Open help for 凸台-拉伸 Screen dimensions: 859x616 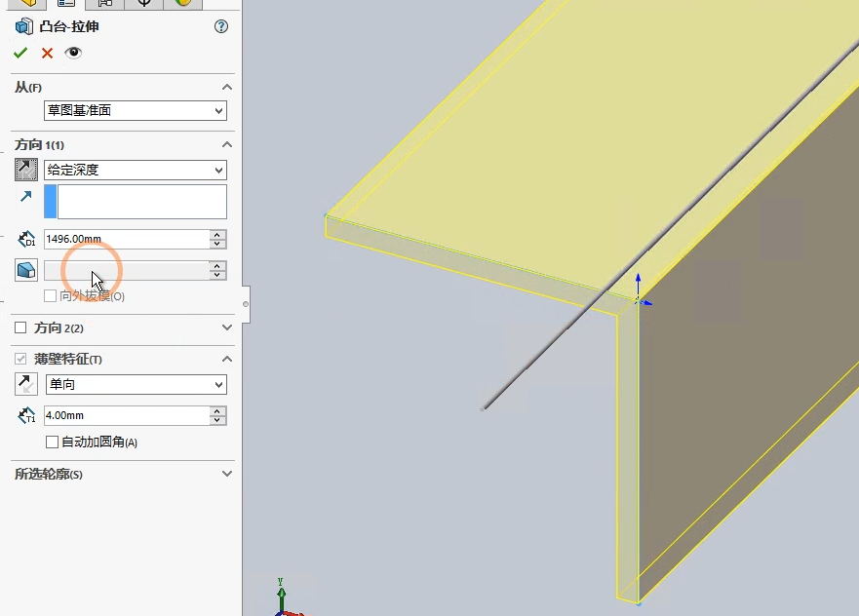pos(220,26)
